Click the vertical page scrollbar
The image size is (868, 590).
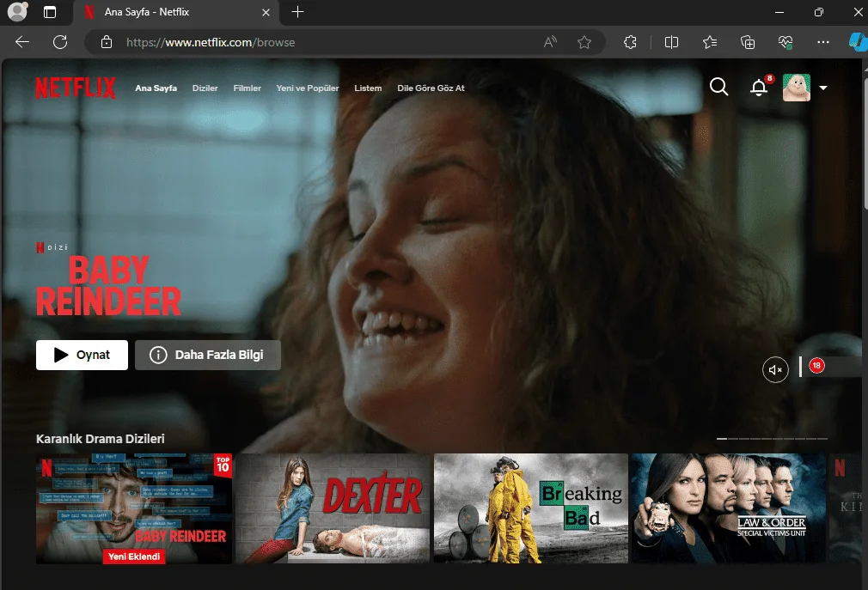[x=865, y=143]
